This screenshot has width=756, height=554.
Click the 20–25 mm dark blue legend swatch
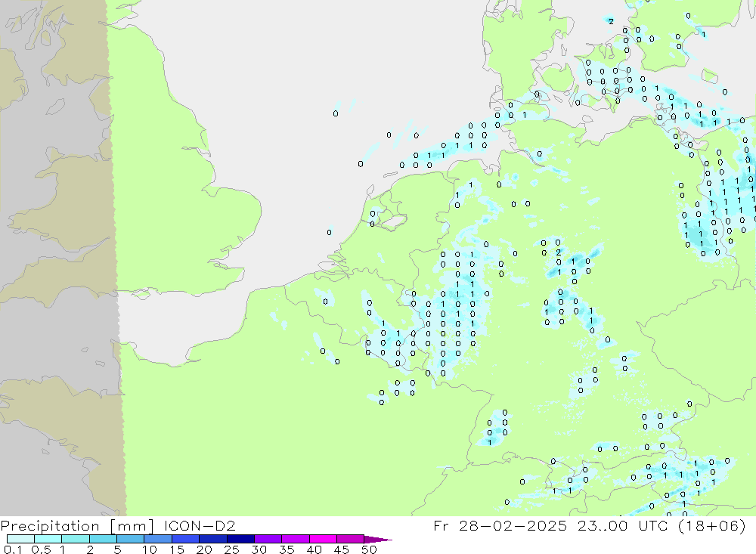click(213, 539)
